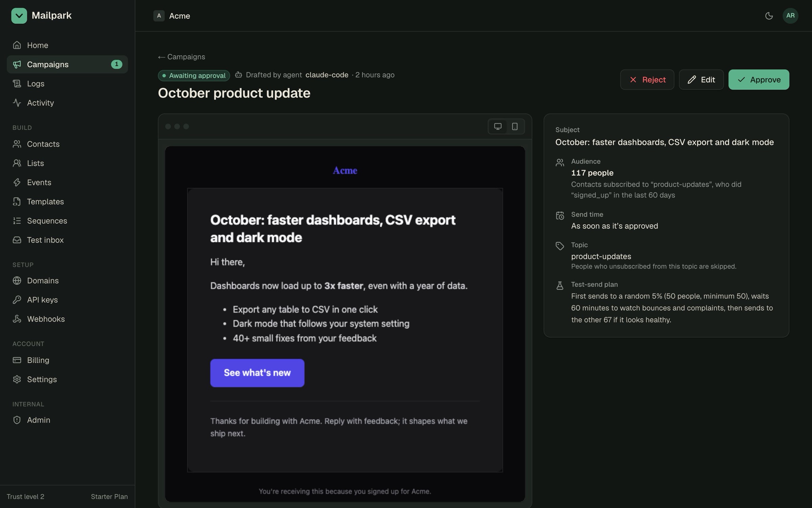Click the Audience people icon

pos(560,163)
